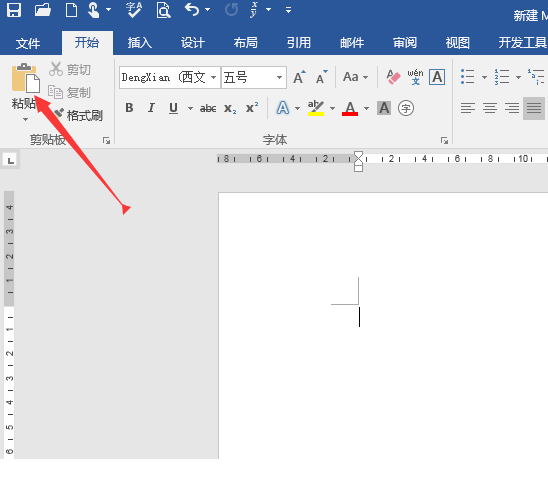The height and width of the screenshot is (486, 548).
Task: Click the Undo arrow icon
Action: 192,10
